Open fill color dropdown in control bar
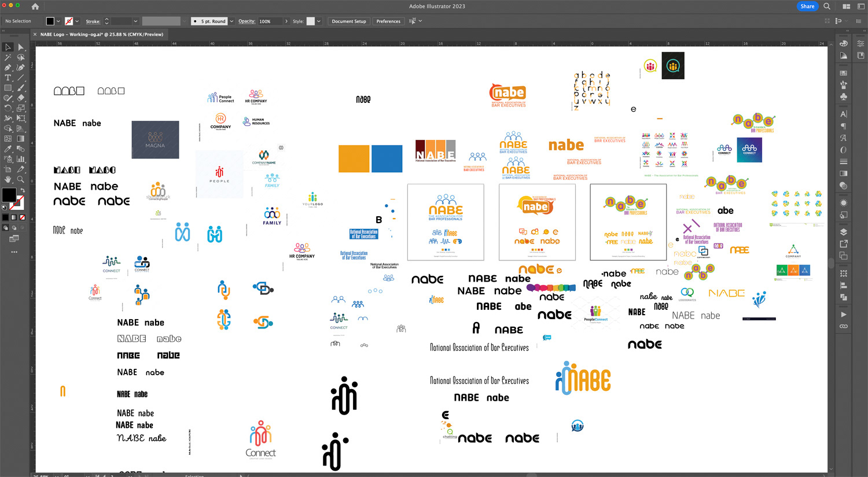Viewport: 868px width, 477px height. coord(58,21)
